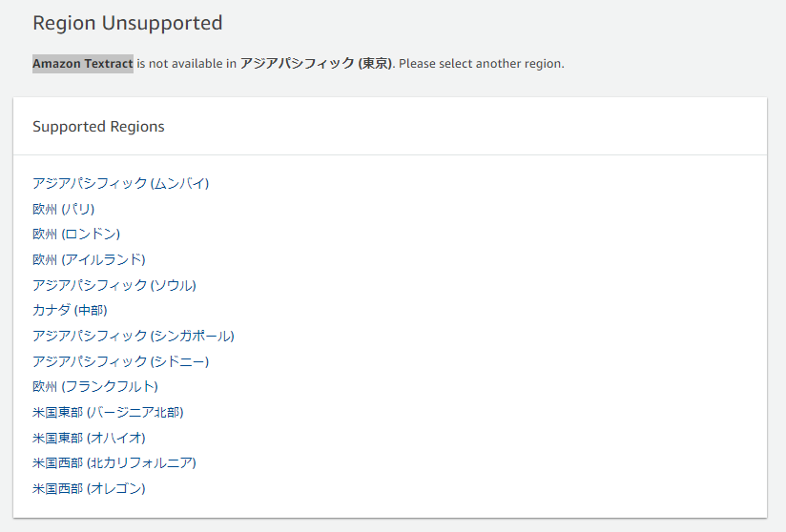786x532 pixels.
Task: Click the Supported Regions heading
Action: (x=98, y=126)
